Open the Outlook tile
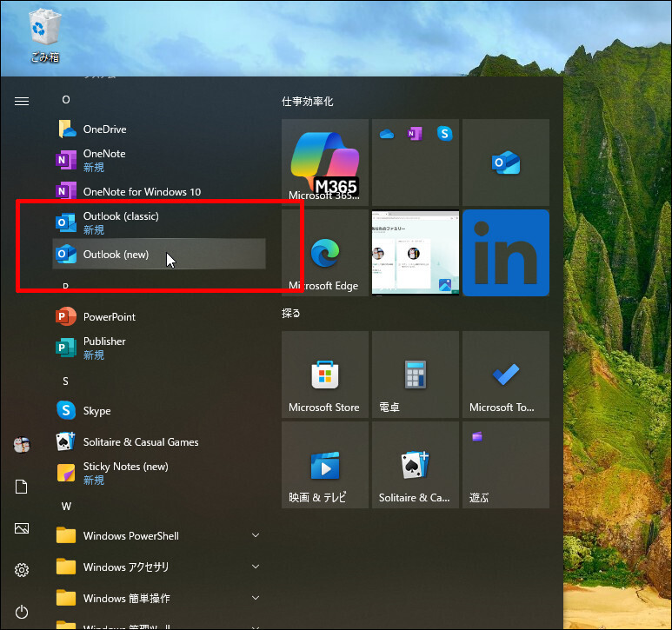This screenshot has height=630, width=672. 506,162
